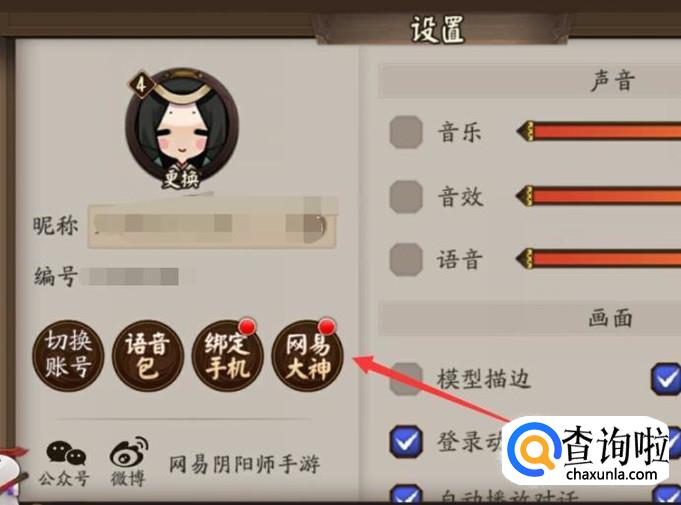
Task: Toggle the 音效 mute checkbox
Action: [406, 197]
